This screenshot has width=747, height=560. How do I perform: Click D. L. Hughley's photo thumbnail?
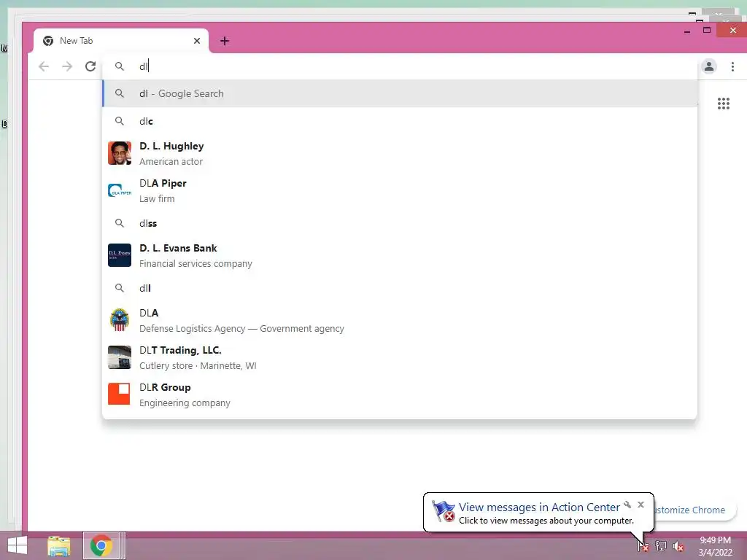point(120,153)
